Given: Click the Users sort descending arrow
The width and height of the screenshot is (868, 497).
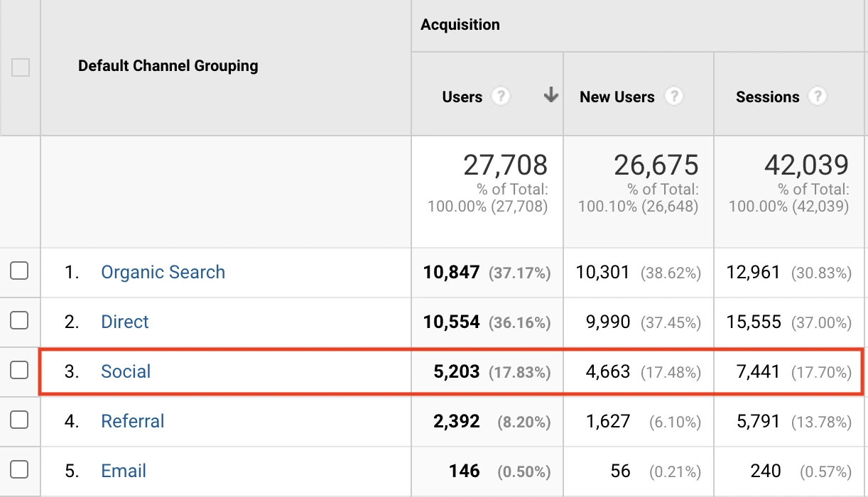Looking at the screenshot, I should [x=550, y=96].
